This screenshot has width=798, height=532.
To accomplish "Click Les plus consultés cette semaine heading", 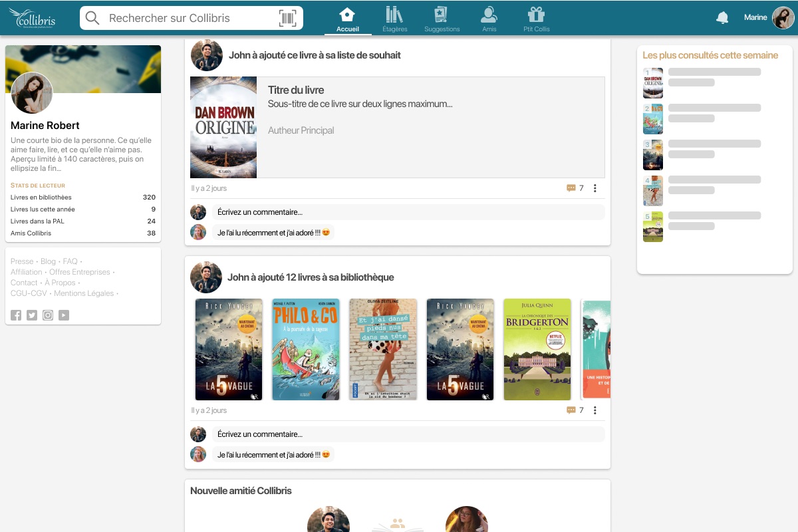I will (710, 55).
